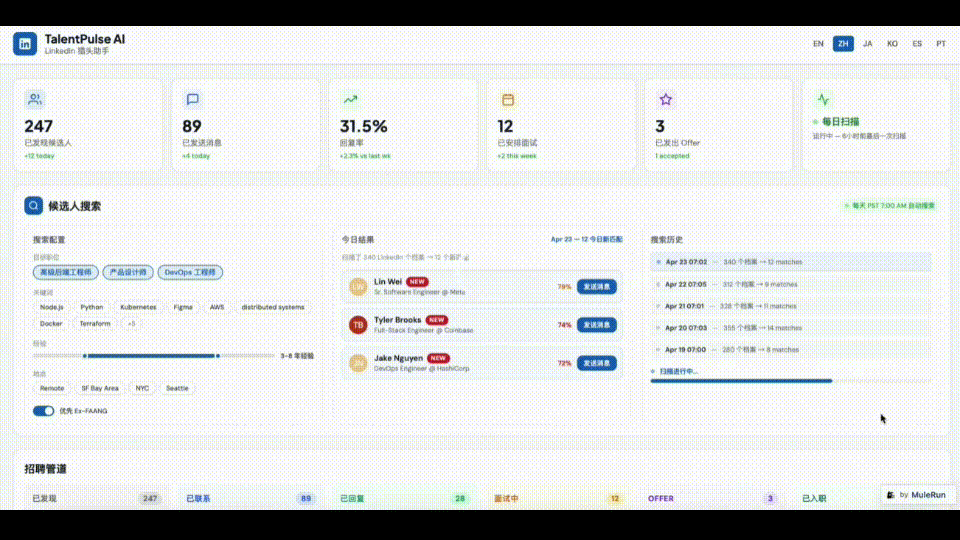Viewport: 960px width, 540px height.
Task: Click the 已联系 89 pipeline stage
Action: [249, 498]
